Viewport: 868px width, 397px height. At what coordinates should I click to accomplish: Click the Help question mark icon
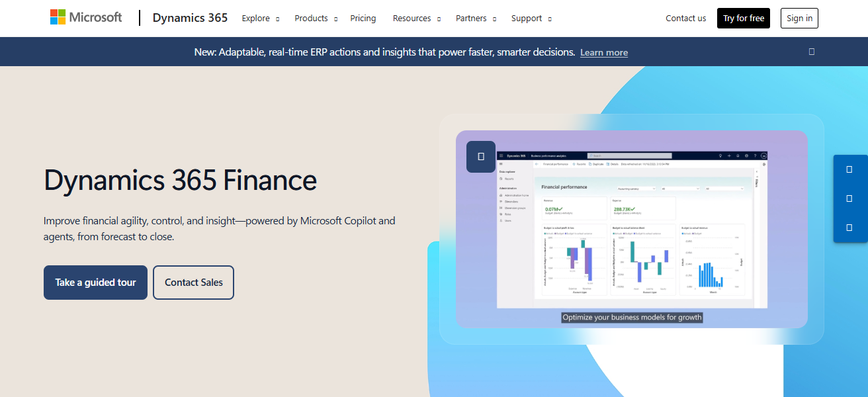tap(755, 155)
